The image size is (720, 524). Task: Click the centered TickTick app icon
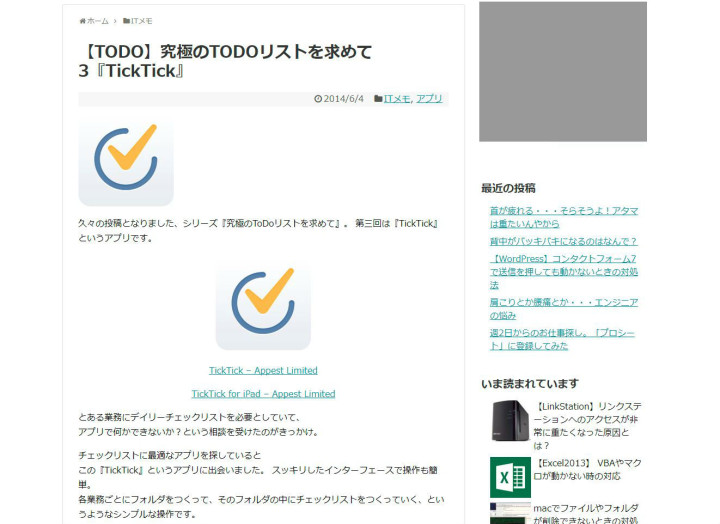[x=263, y=305]
